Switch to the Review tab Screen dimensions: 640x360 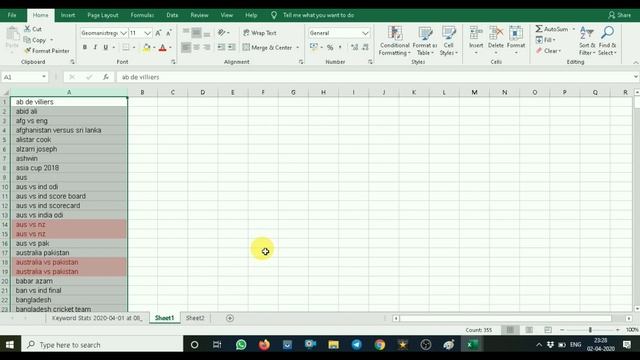click(x=199, y=15)
